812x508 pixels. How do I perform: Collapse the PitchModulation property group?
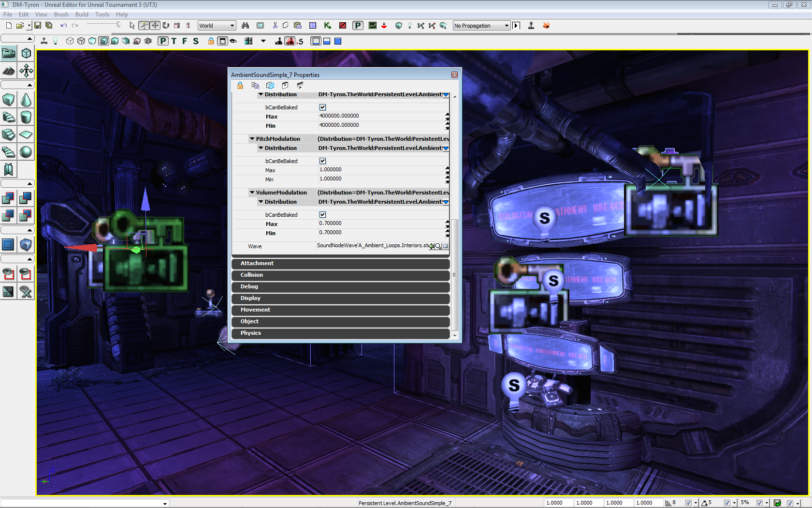(252, 139)
